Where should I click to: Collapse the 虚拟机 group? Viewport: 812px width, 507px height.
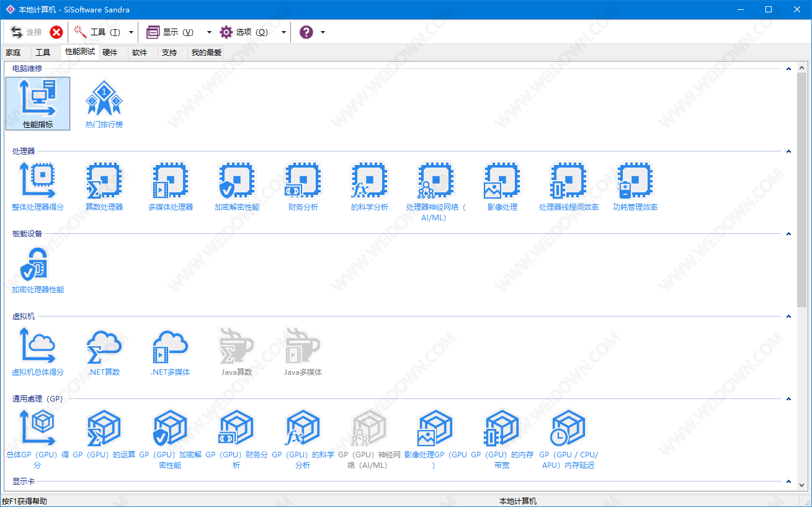pyautogui.click(x=788, y=316)
